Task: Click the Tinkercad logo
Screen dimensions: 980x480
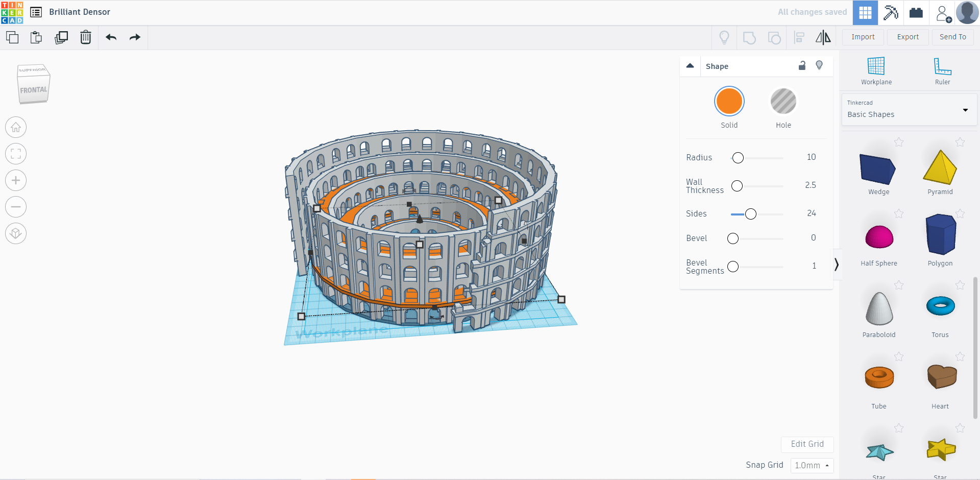Action: pos(12,12)
